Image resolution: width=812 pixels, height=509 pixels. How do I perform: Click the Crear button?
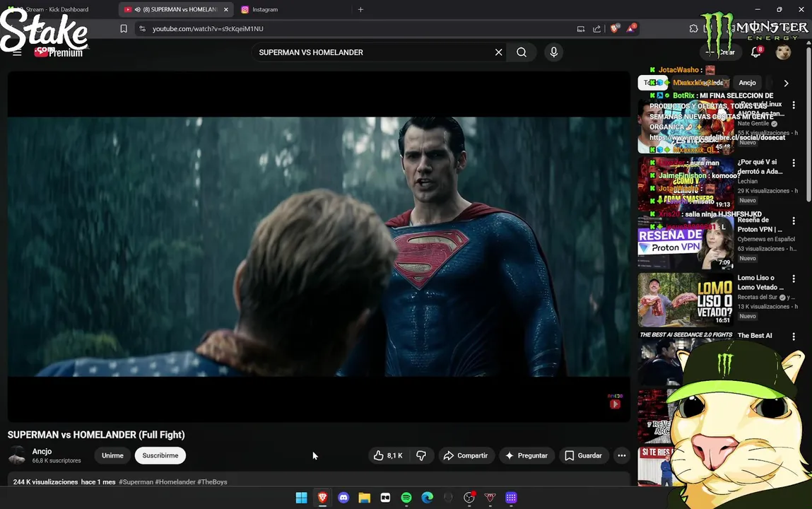pos(720,52)
